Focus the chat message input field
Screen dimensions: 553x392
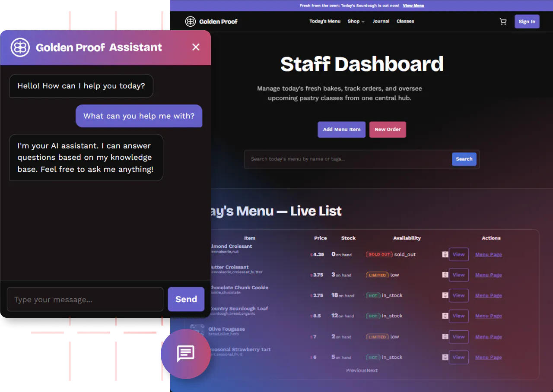pyautogui.click(x=85, y=299)
